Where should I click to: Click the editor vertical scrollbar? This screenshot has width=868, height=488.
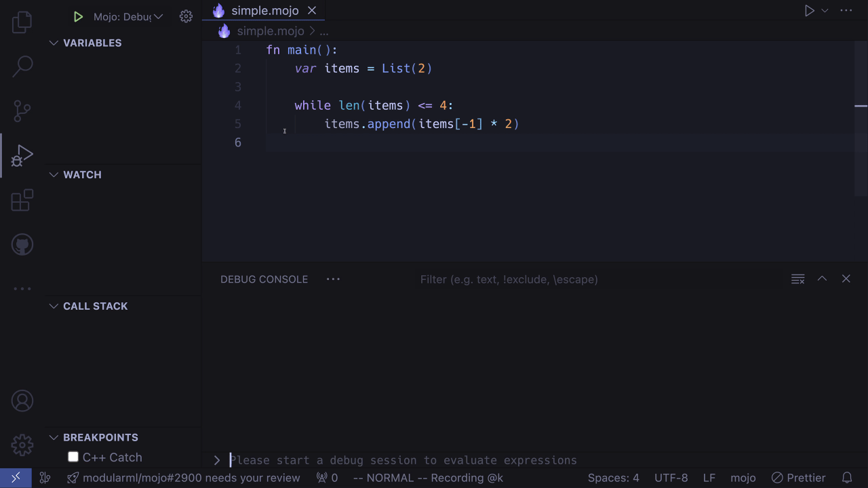pos(861,119)
